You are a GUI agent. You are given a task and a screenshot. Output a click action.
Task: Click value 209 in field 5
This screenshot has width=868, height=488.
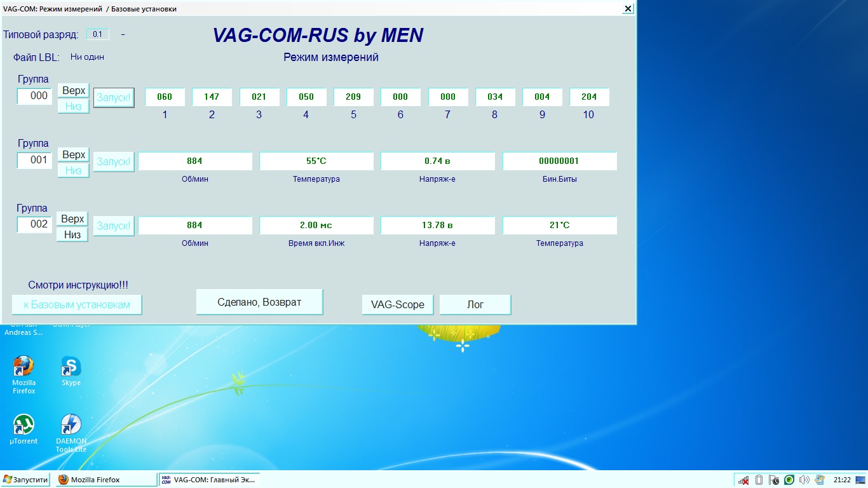(353, 97)
